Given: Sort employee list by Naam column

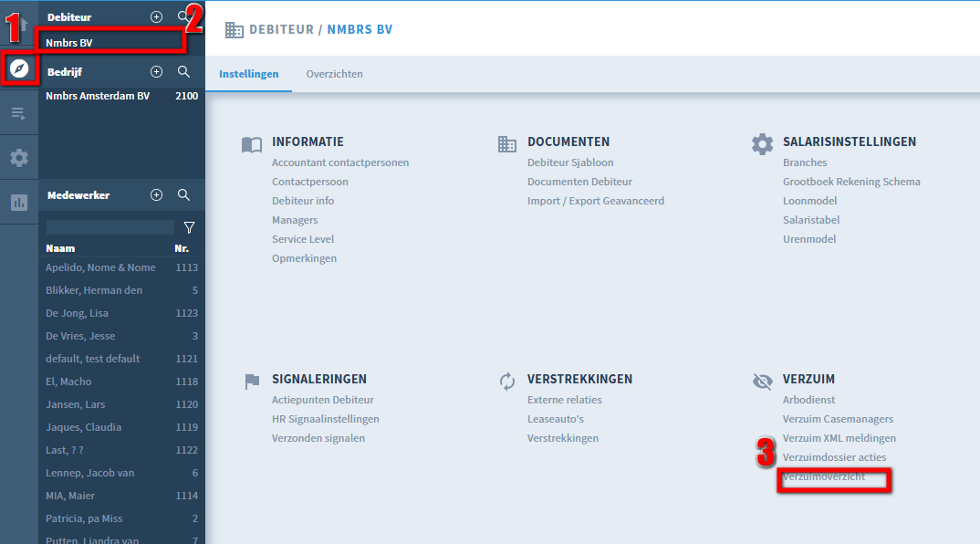Looking at the screenshot, I should click(60, 248).
